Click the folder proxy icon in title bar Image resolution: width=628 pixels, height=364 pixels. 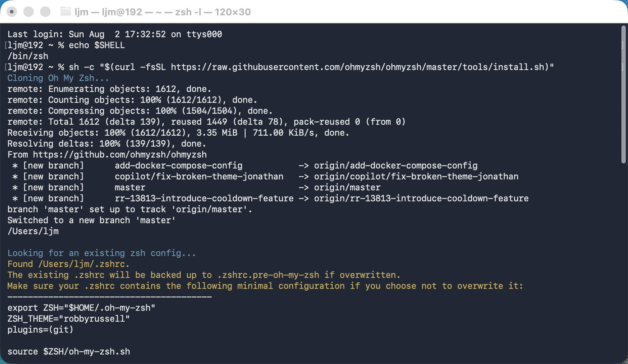tap(65, 12)
